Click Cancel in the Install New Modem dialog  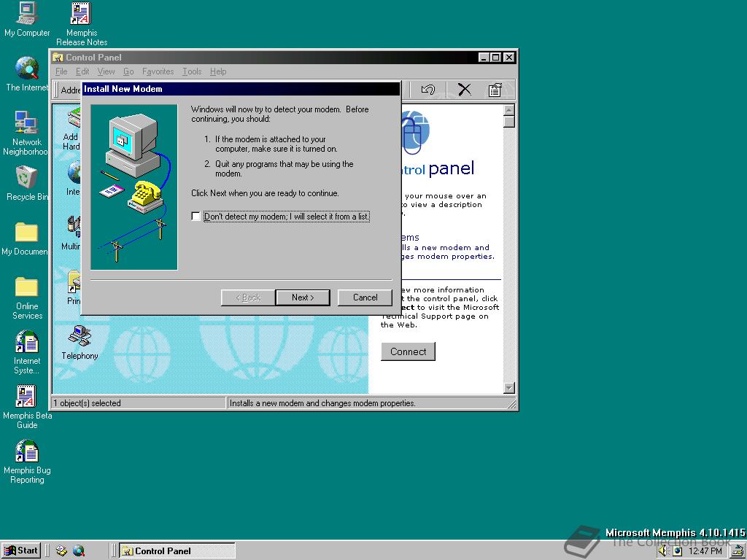pos(365,297)
